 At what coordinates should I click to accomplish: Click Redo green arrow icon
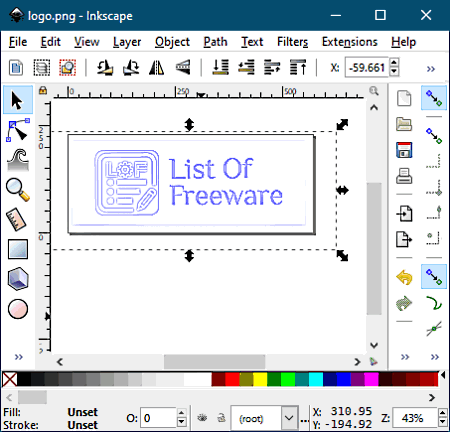click(x=404, y=303)
